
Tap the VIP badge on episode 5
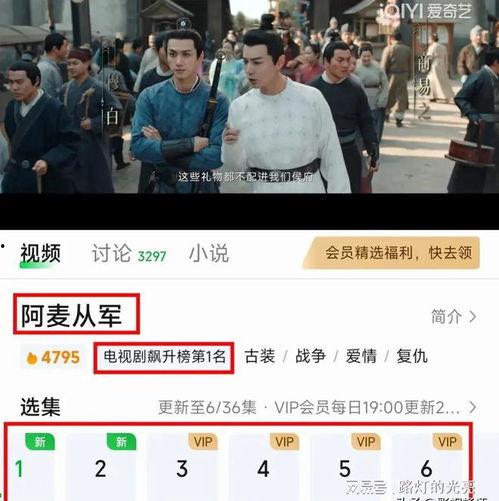coord(366,442)
